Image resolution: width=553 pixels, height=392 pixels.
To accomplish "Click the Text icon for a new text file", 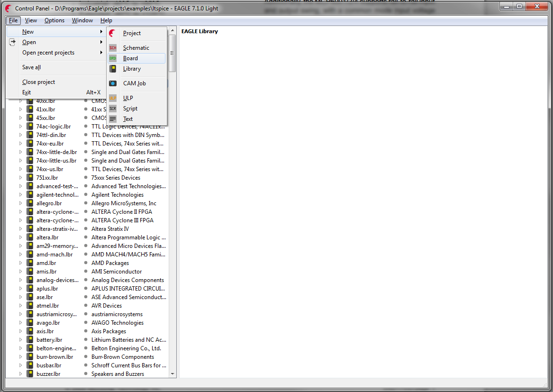I will [113, 119].
